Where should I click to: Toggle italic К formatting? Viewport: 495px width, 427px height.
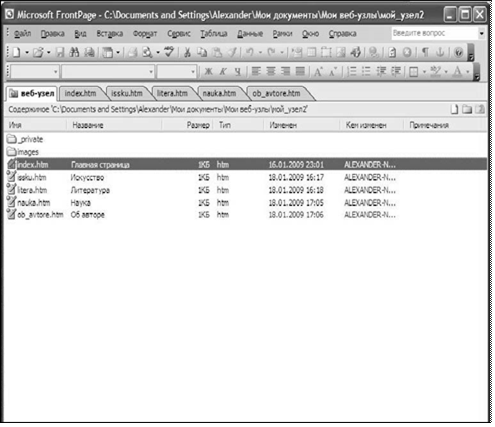click(223, 71)
